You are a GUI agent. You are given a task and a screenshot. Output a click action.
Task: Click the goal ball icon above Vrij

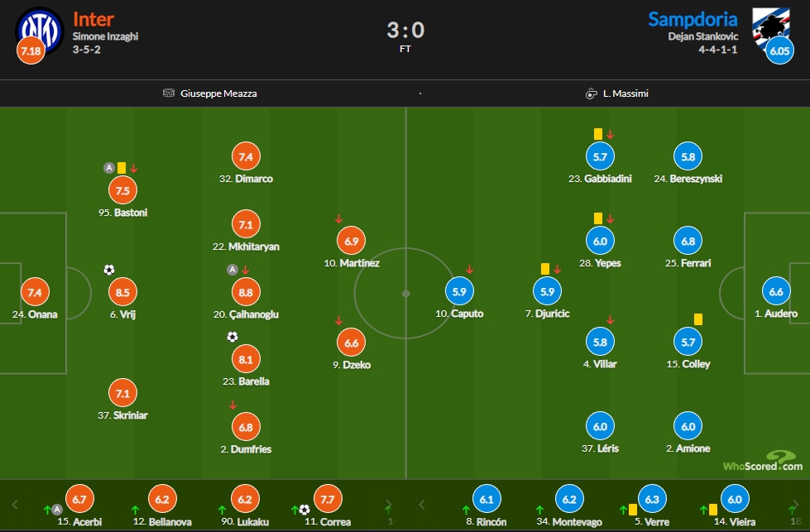(x=109, y=270)
